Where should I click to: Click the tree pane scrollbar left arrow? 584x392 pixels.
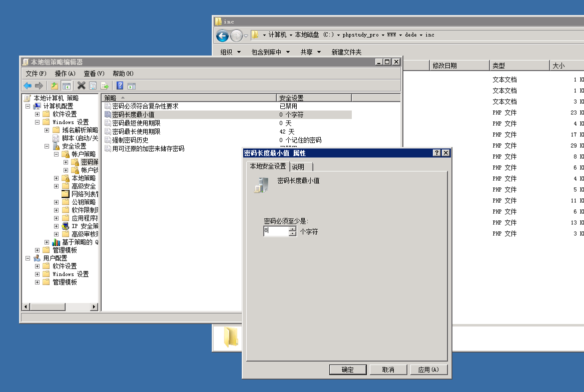(26, 307)
